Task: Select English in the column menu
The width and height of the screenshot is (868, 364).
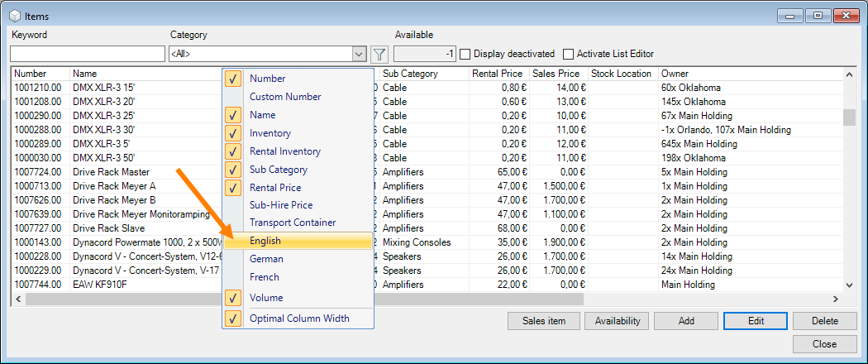Action: (x=265, y=241)
